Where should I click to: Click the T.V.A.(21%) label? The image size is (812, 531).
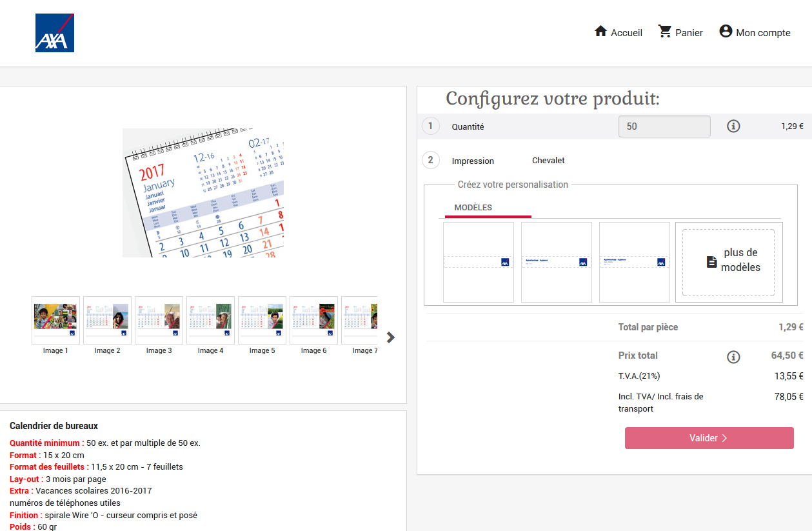pyautogui.click(x=639, y=376)
